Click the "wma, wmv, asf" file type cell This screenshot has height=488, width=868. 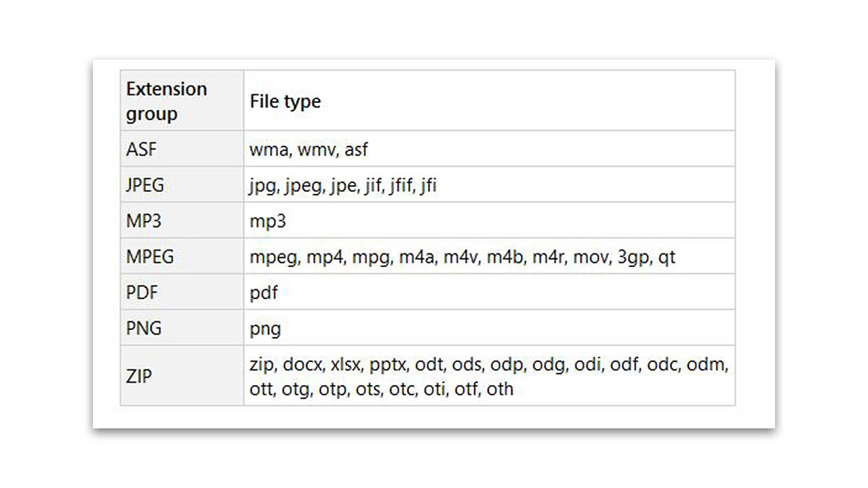(489, 148)
